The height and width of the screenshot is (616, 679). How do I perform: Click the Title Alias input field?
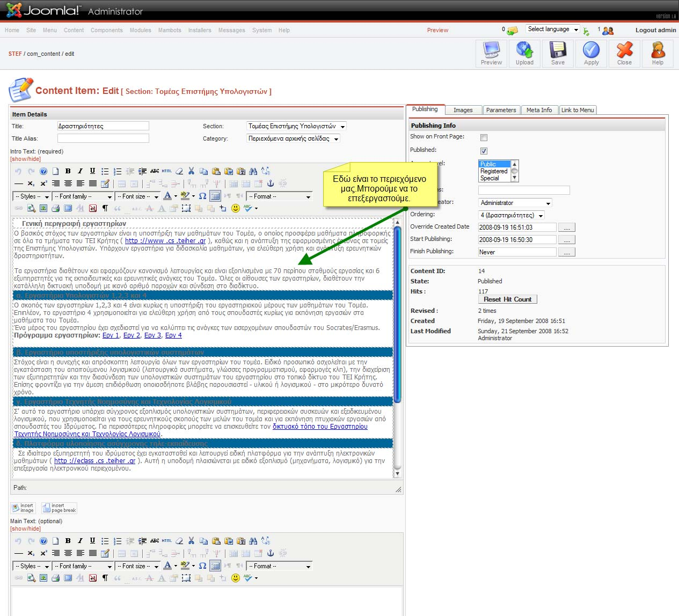(103, 138)
